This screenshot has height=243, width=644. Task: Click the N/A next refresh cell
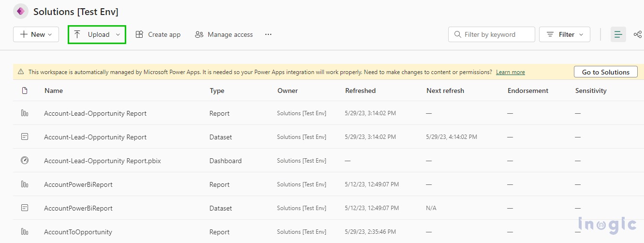pyautogui.click(x=431, y=208)
